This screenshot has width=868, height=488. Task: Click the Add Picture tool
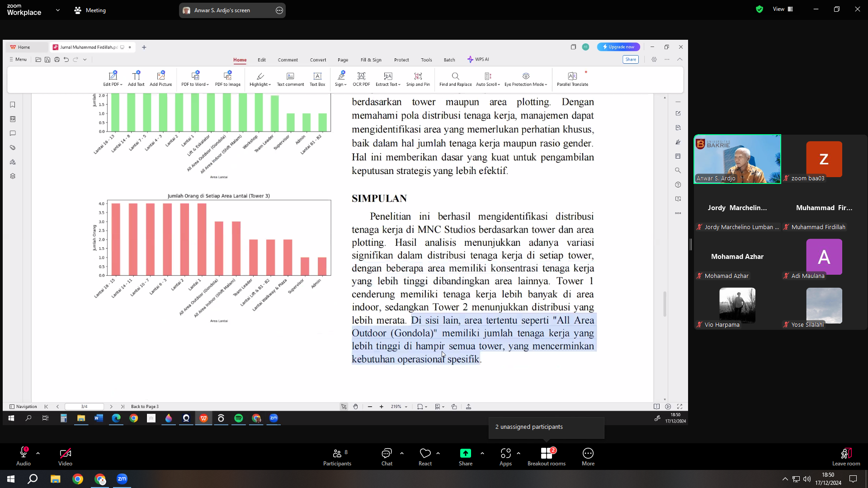161,79
